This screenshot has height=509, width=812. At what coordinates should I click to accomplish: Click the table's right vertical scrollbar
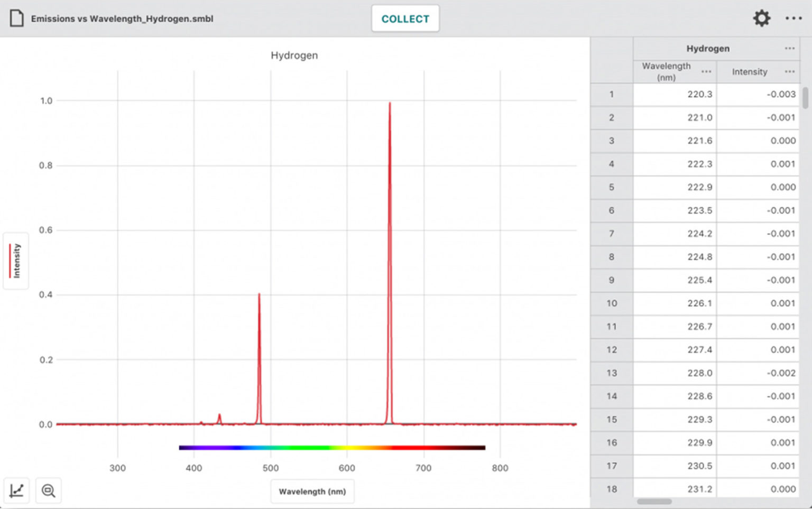806,98
